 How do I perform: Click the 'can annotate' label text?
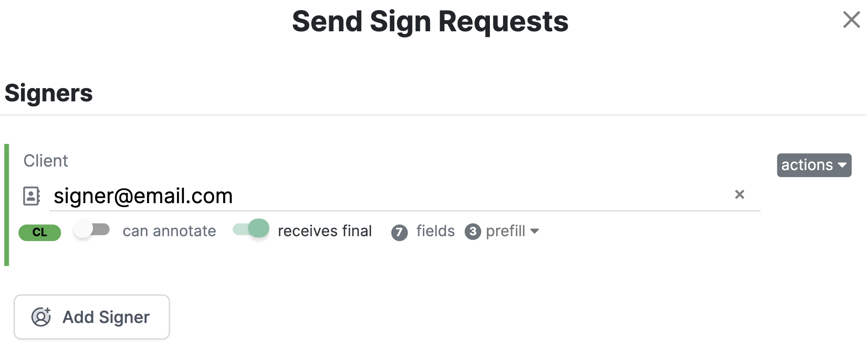(x=169, y=231)
